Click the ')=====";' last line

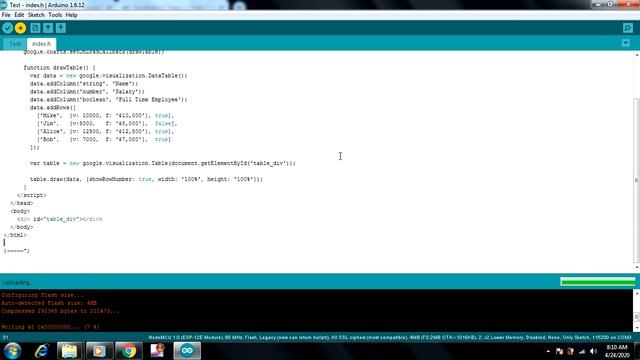(x=16, y=251)
